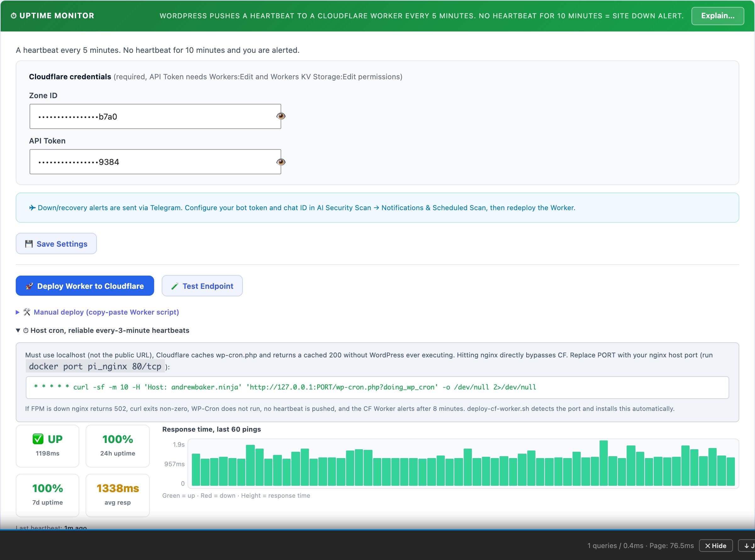Focus the Zone ID input field
This screenshot has height=560, width=755.
tap(155, 116)
